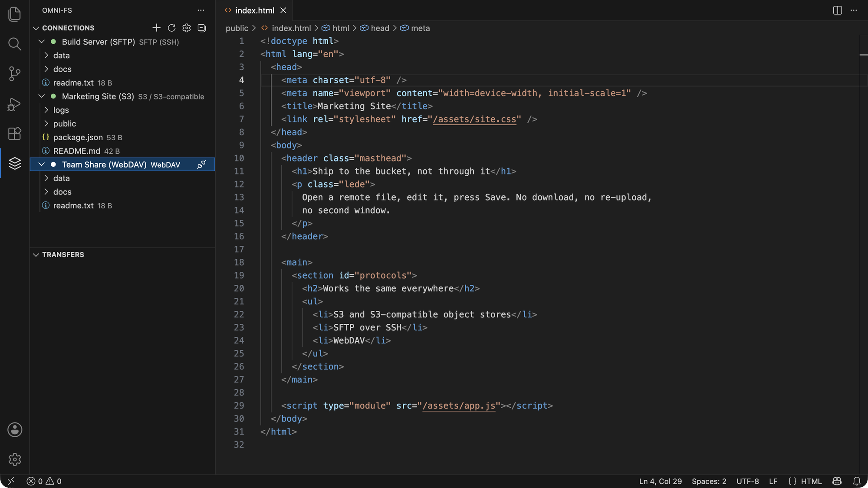The width and height of the screenshot is (868, 488).
Task: Show warnings count in status bar
Action: tap(54, 481)
